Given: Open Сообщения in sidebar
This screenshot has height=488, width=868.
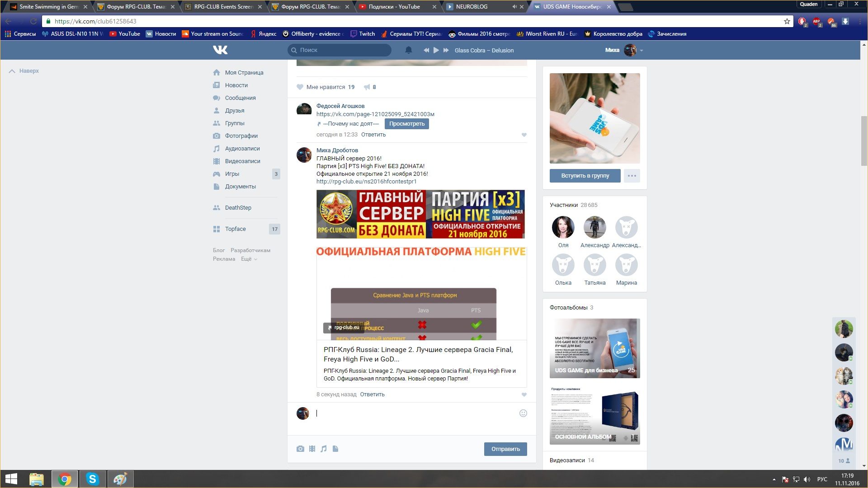Looking at the screenshot, I should click(x=240, y=98).
